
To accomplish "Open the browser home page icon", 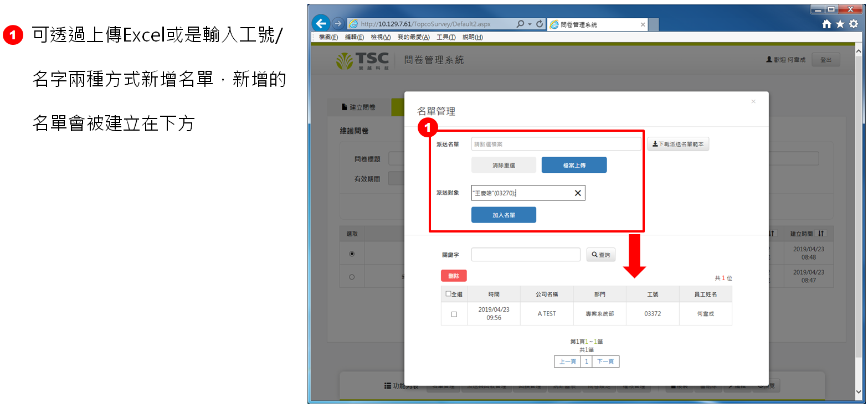I will point(826,24).
